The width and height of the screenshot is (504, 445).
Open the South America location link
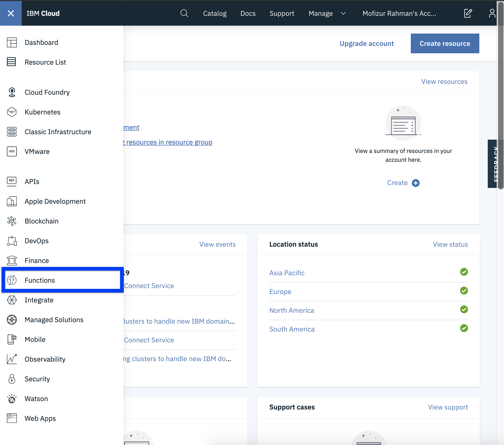pos(292,329)
